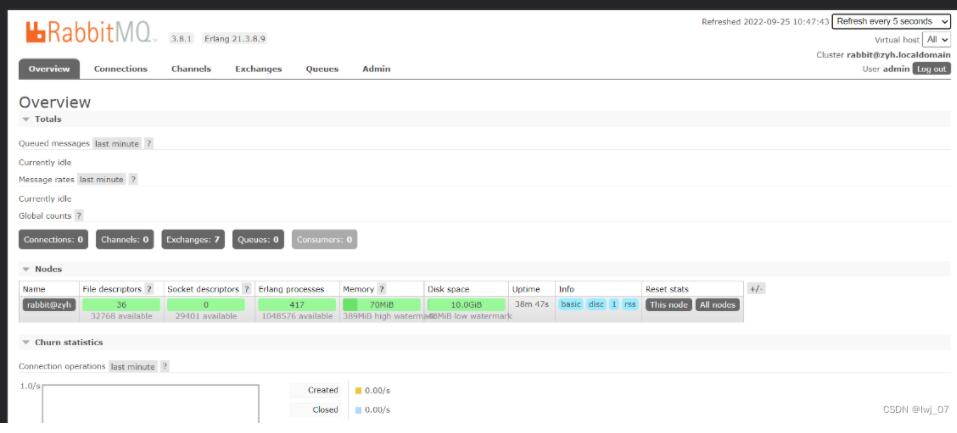Change Connection operations last minute range

(x=133, y=366)
